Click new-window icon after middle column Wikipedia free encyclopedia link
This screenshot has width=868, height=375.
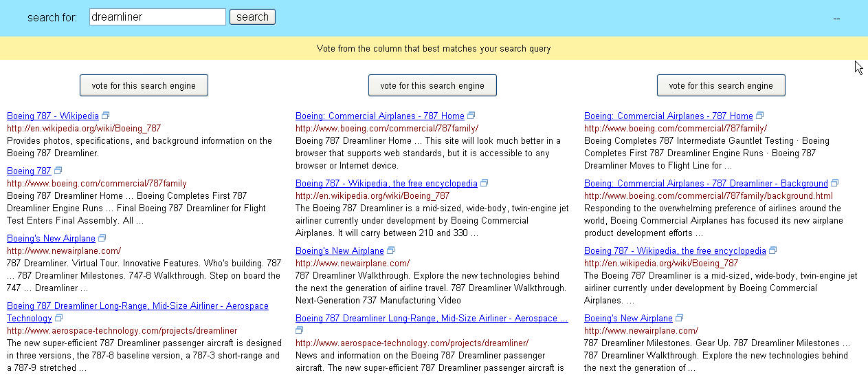coord(485,183)
